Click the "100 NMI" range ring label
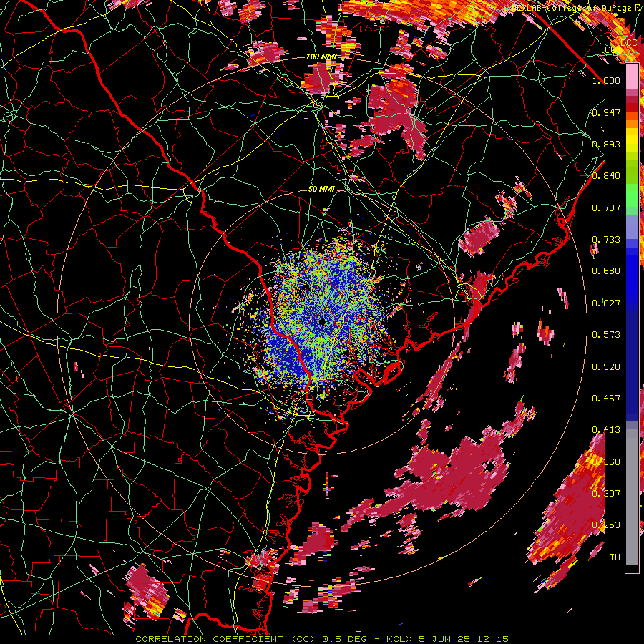Viewport: 644px width, 644px height. [321, 57]
